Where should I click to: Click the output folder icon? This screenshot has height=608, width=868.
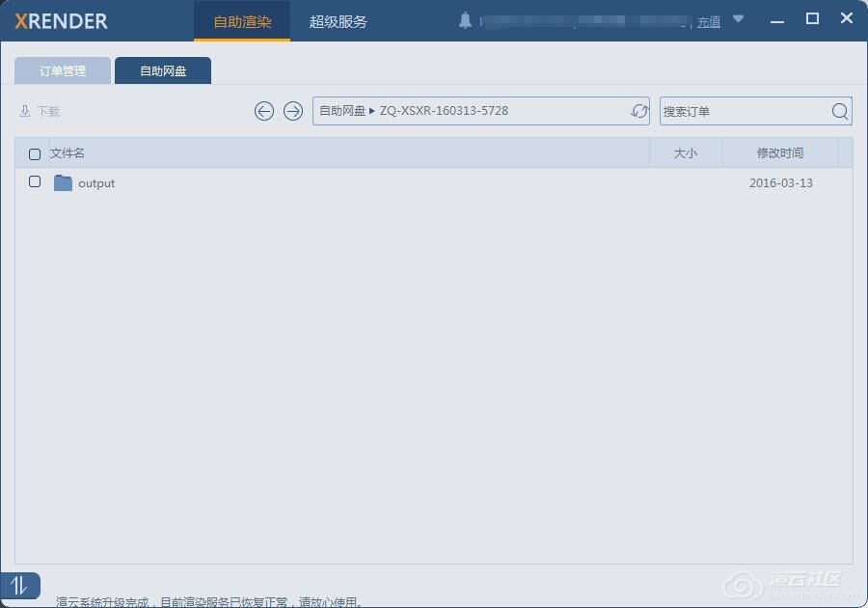click(63, 182)
